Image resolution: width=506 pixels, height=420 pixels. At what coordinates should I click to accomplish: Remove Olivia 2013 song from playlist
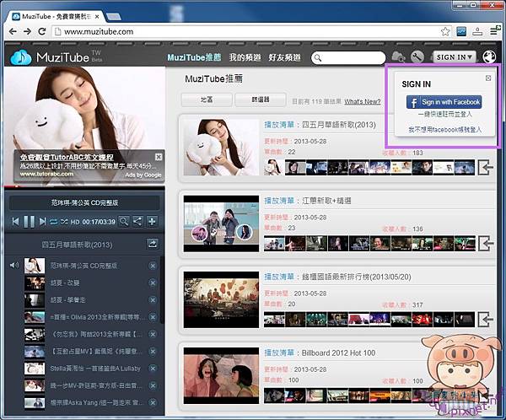[x=153, y=317]
